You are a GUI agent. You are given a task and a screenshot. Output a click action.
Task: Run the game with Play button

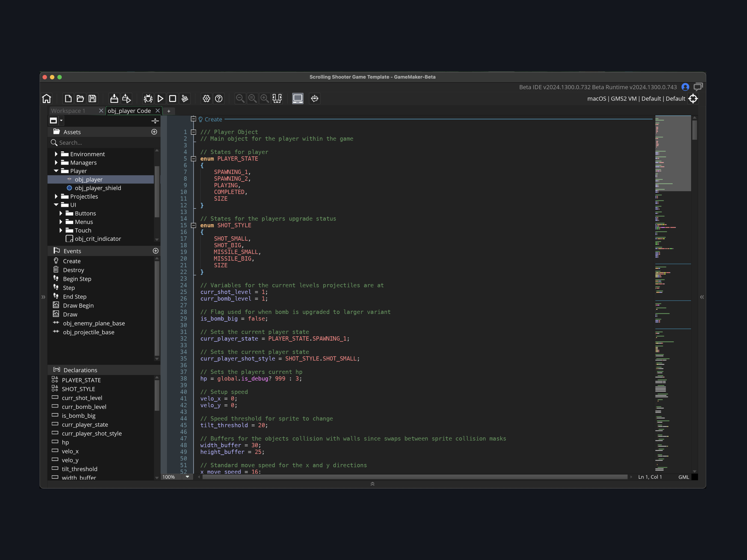[x=160, y=99]
